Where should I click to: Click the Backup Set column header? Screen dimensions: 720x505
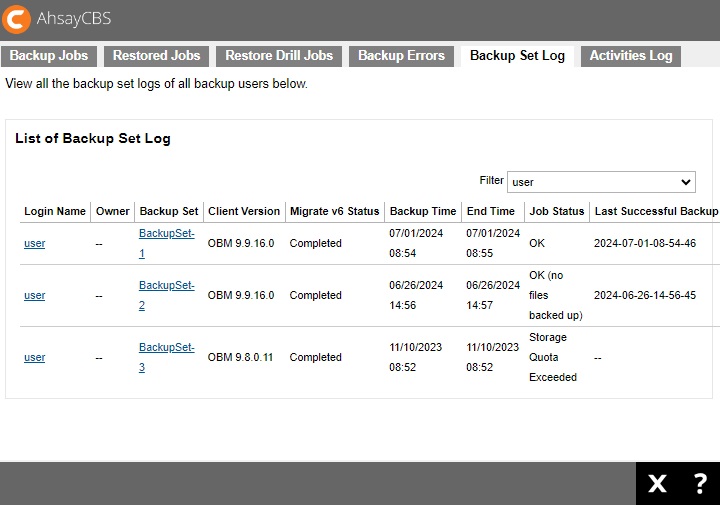tap(169, 211)
